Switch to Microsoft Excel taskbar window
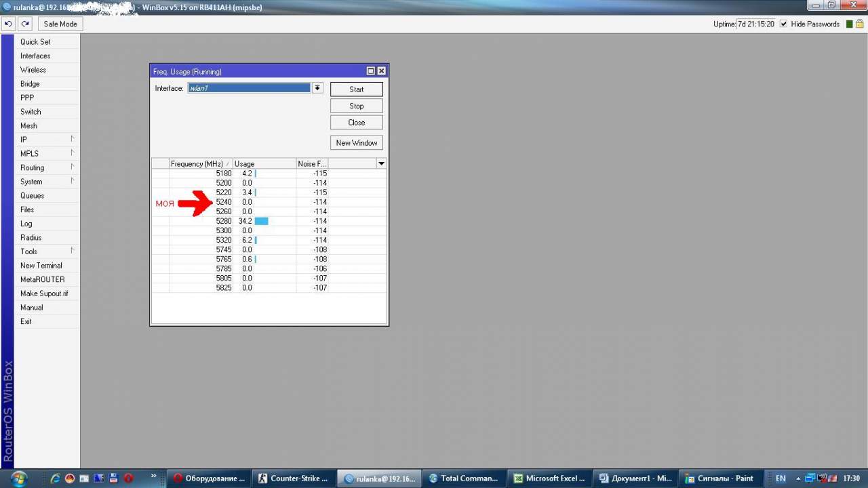 [x=550, y=479]
